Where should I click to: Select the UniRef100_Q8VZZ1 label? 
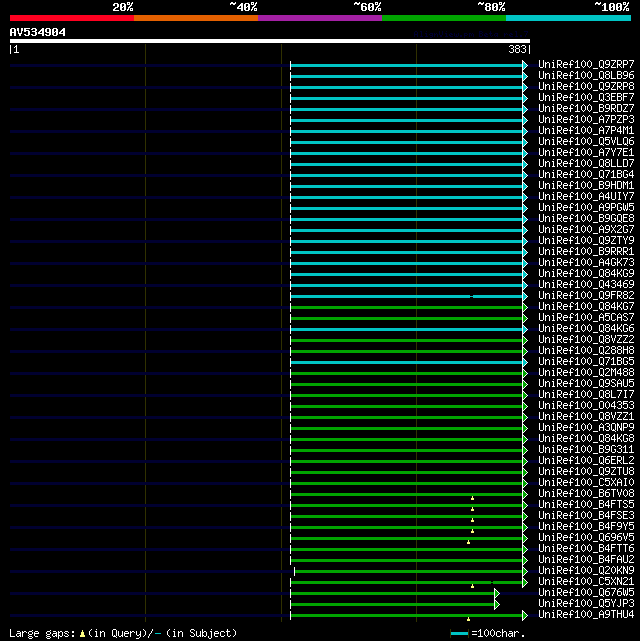point(586,417)
